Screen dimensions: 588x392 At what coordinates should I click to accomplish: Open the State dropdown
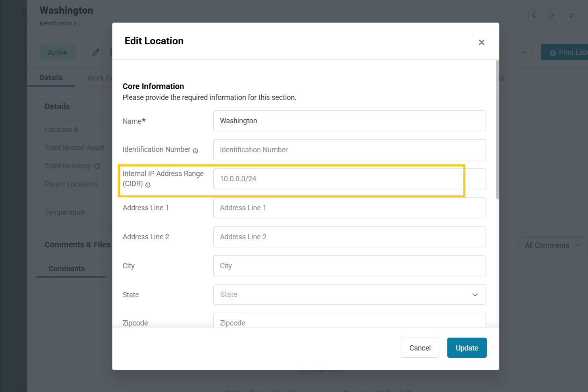350,295
